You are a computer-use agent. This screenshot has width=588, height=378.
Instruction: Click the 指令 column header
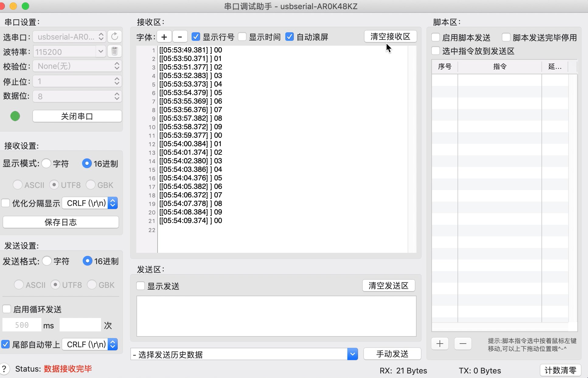499,67
